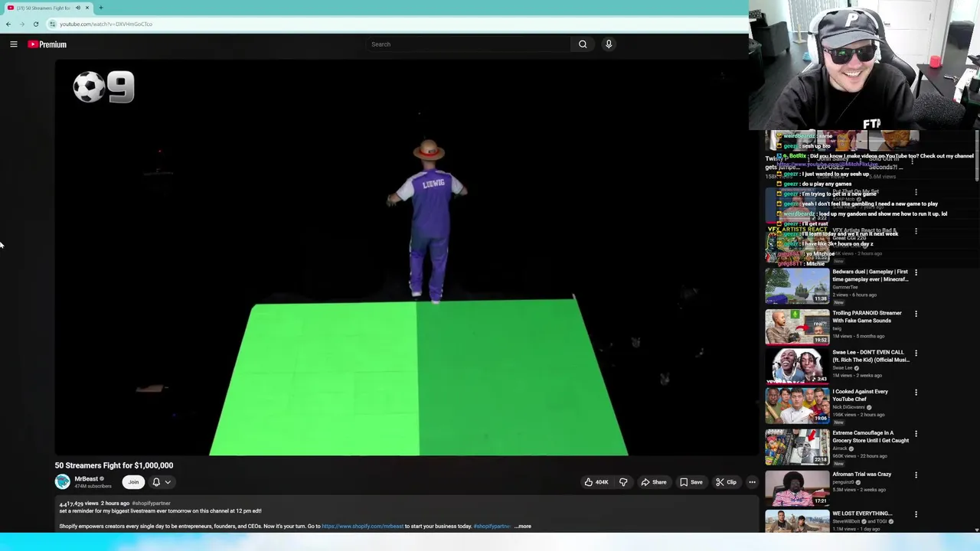
Task: Open the shopify.com/mrbeast link
Action: point(362,527)
